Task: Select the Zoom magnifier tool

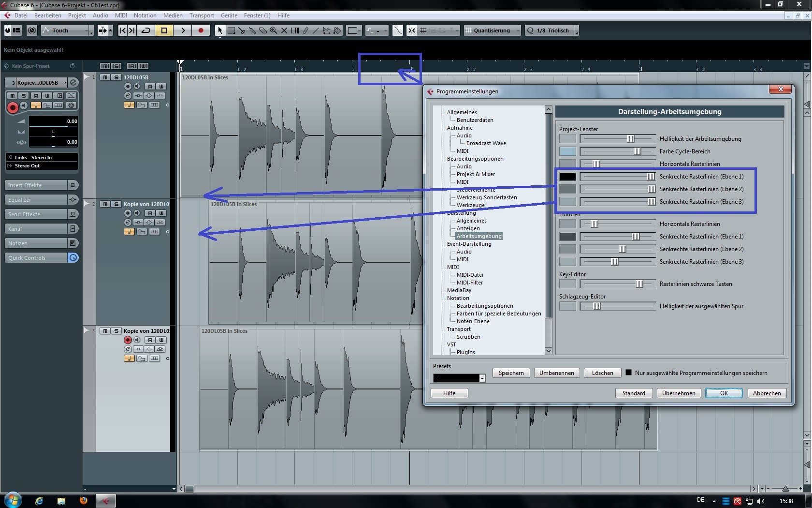Action: [x=274, y=30]
